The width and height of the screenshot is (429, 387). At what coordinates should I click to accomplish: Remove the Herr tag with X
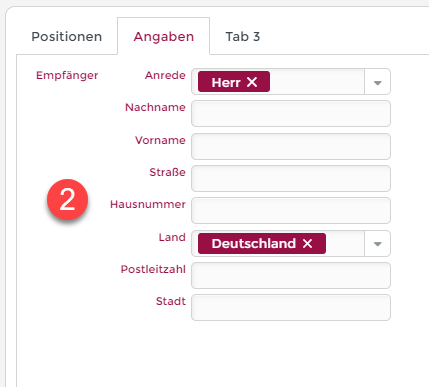252,82
